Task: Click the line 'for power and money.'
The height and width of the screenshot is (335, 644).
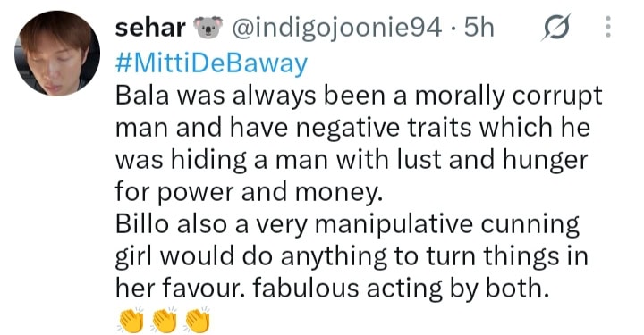Action: coord(249,192)
